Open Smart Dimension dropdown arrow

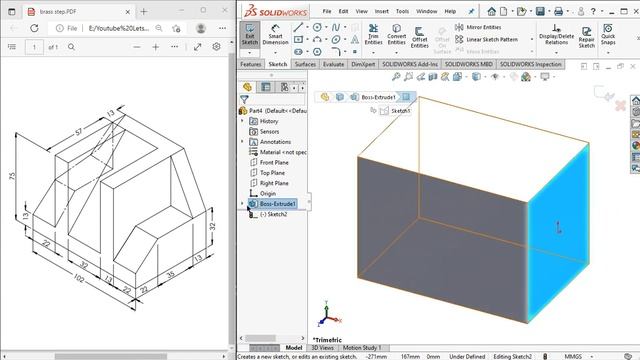point(275,53)
